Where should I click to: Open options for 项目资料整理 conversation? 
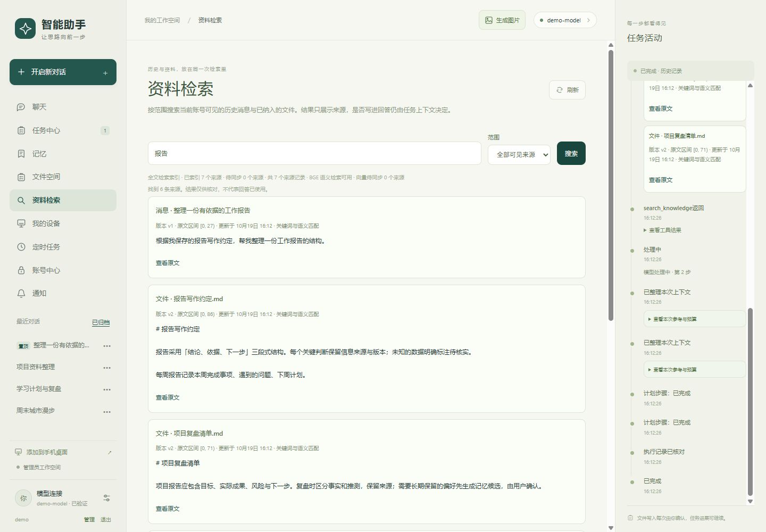coord(107,368)
